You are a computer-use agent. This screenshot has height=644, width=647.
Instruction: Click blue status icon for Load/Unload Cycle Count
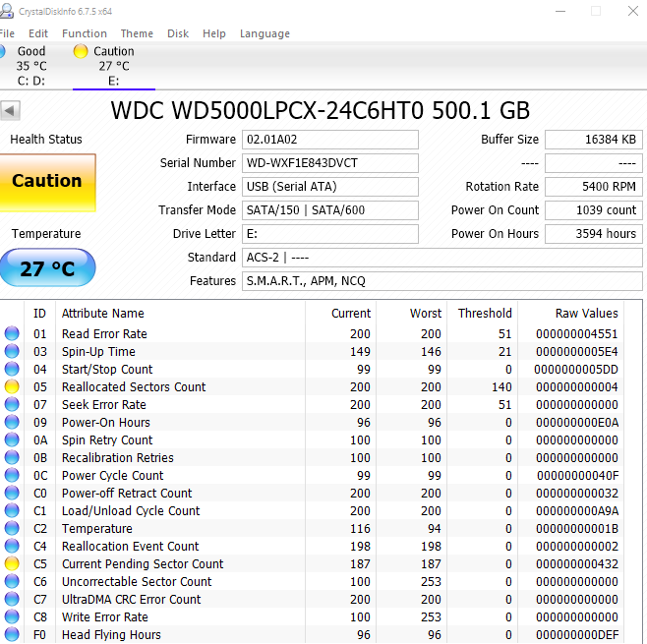(12, 510)
